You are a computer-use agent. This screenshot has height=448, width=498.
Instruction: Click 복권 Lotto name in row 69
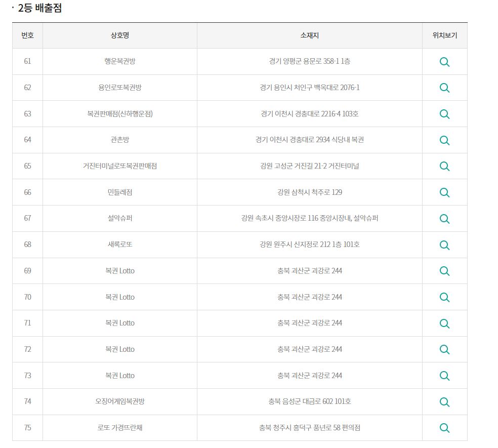click(120, 271)
